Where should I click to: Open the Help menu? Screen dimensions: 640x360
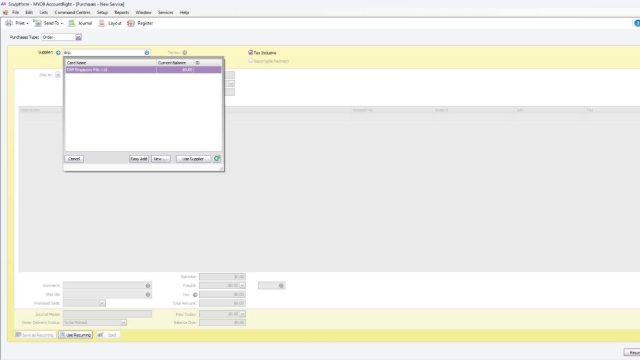pos(184,13)
